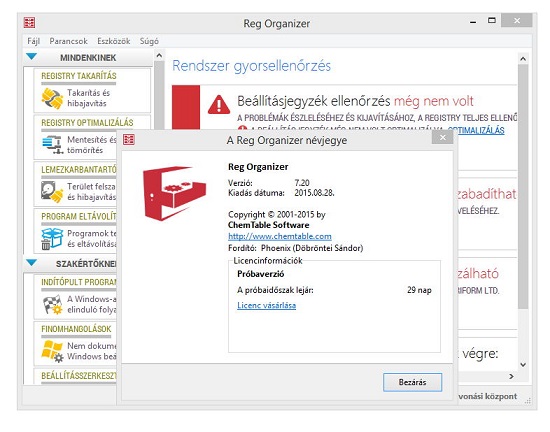Open the Fájl menu
The width and height of the screenshot is (550, 432).
(34, 41)
